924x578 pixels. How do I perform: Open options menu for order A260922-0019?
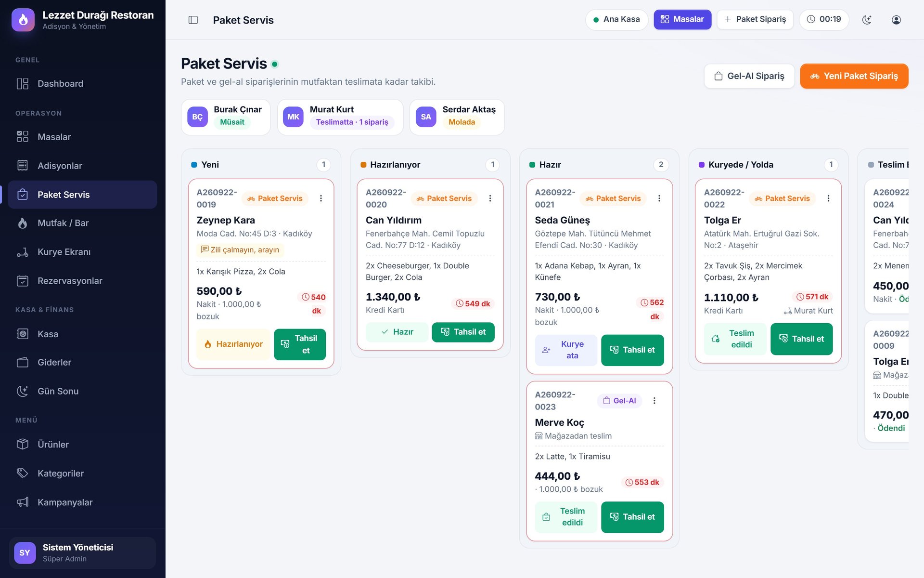coord(321,198)
